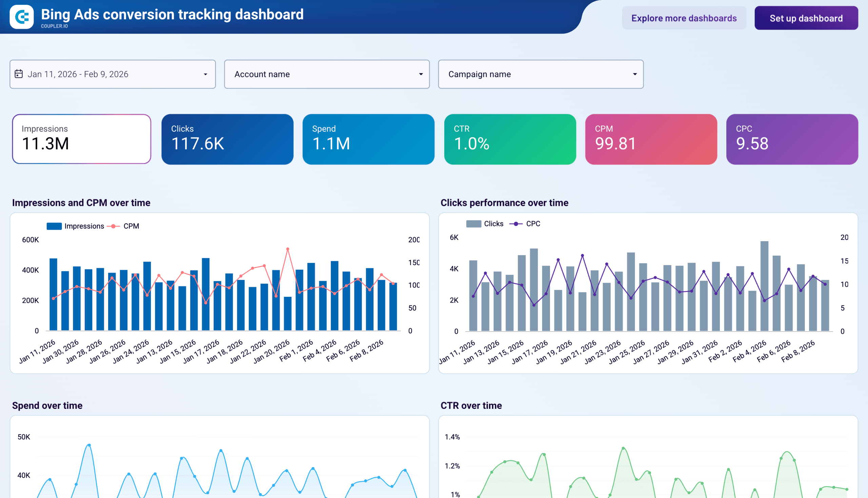Click Set up dashboard
Screen dimensions: 868x498
806,18
